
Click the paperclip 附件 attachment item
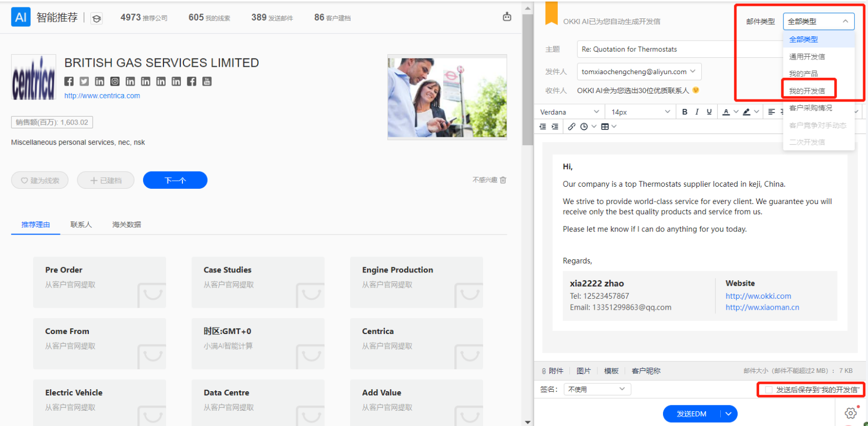pos(553,371)
